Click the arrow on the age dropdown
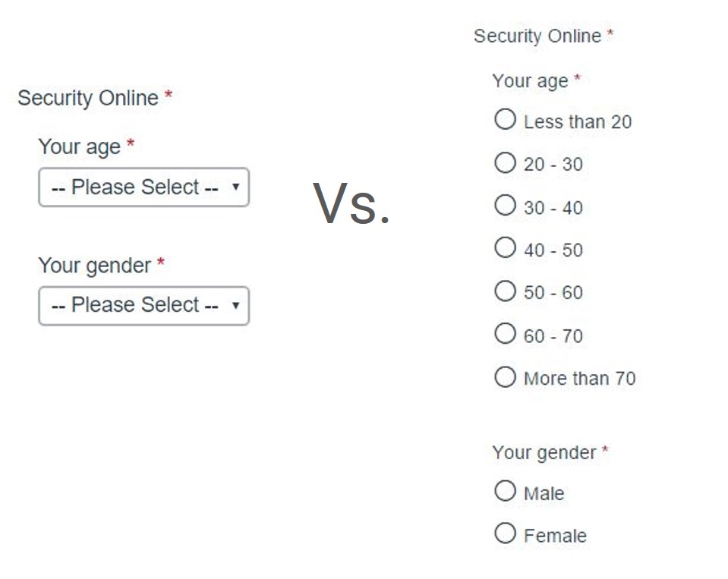The width and height of the screenshot is (728, 579). 235,187
